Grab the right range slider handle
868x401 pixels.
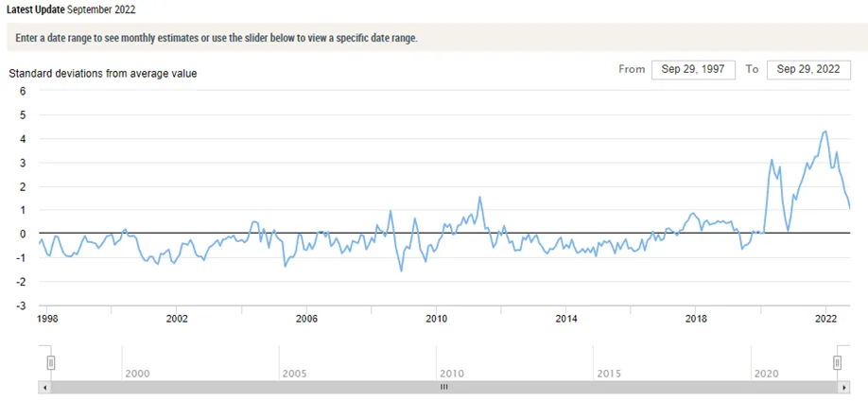(x=837, y=363)
